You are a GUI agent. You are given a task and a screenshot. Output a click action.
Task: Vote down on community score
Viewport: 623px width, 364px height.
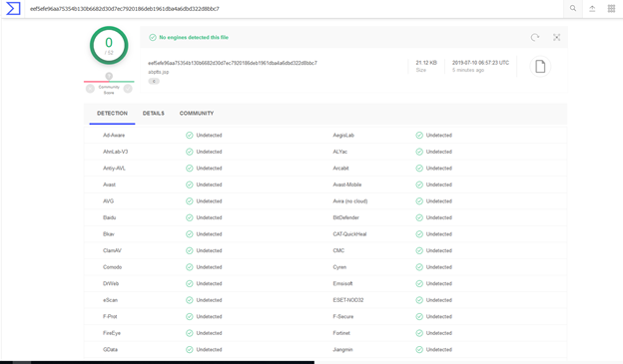(x=90, y=89)
